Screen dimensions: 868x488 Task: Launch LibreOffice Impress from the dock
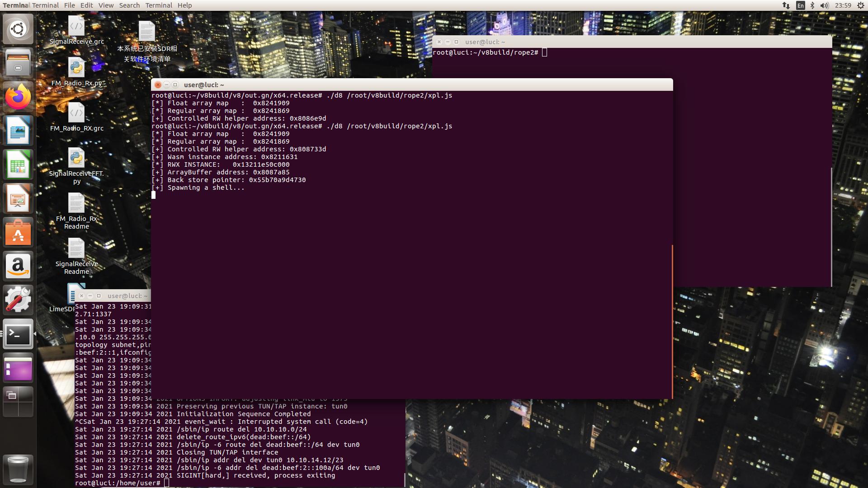coord(18,198)
